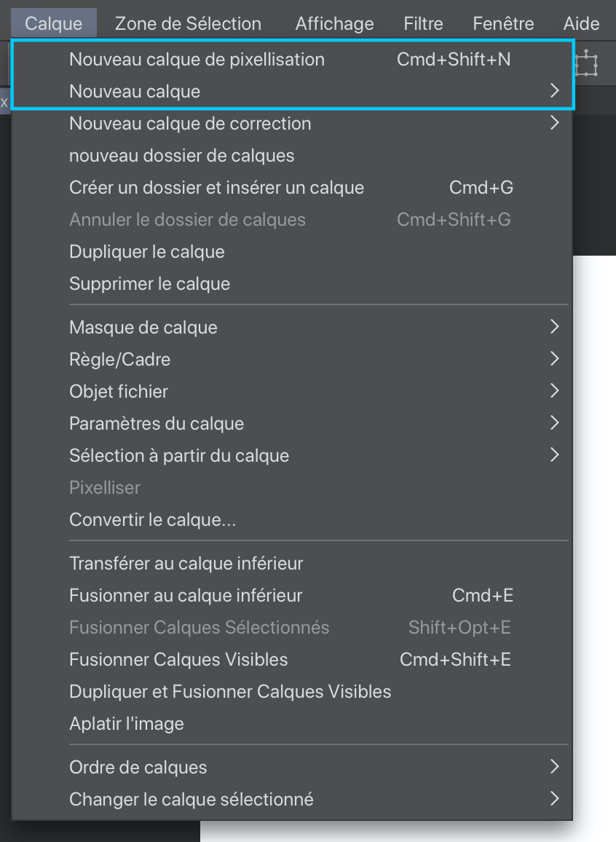Viewport: 616px width, 842px height.
Task: Choose Fusionner au calque inférieur
Action: (186, 596)
